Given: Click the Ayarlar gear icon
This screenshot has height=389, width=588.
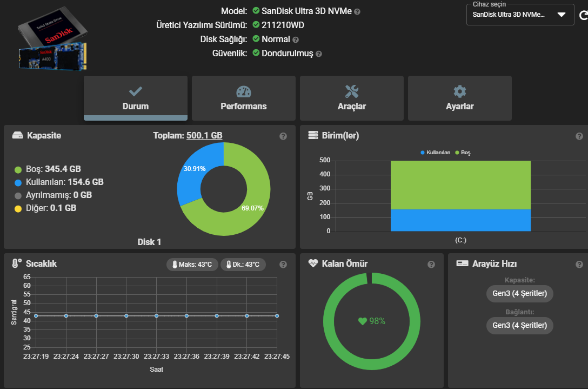Looking at the screenshot, I should coord(460,91).
